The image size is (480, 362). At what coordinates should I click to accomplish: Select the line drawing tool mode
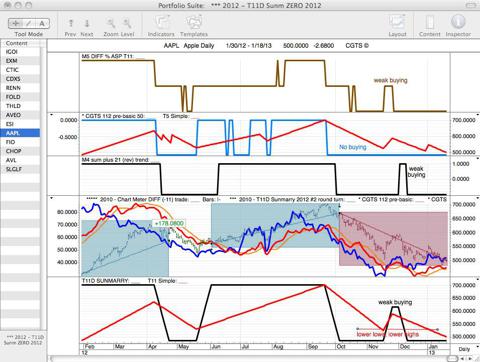29,23
